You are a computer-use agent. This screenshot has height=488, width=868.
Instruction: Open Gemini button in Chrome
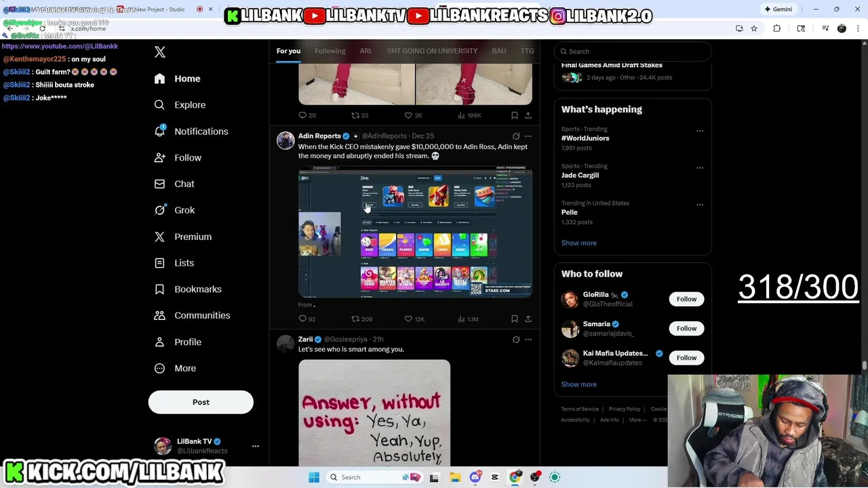(x=778, y=9)
